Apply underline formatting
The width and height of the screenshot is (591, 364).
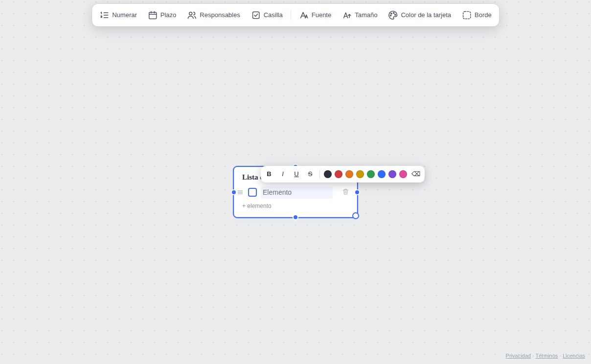296,174
